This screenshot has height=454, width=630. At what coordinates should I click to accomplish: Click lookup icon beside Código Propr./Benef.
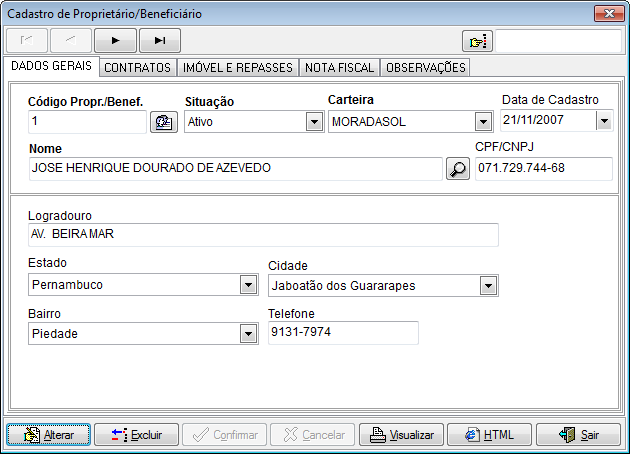point(162,122)
